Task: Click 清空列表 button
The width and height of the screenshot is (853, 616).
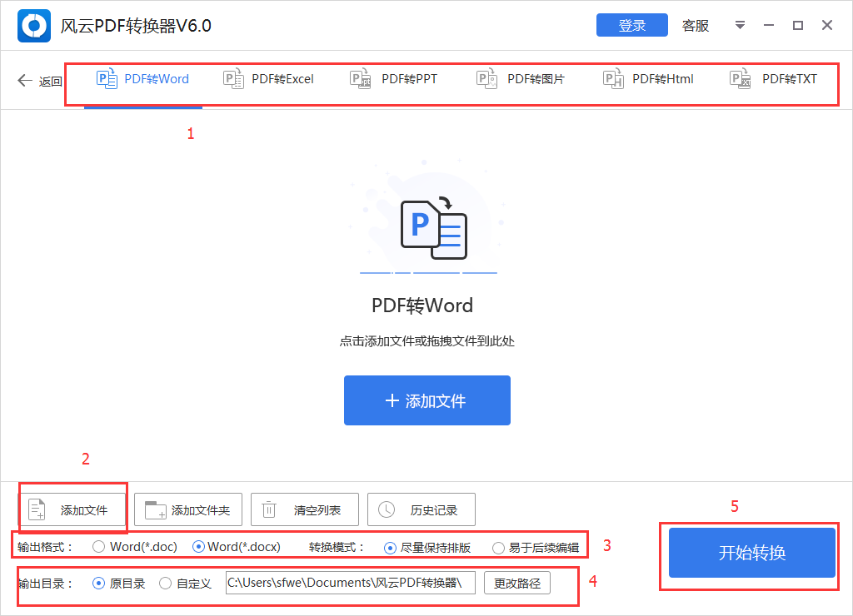Action: 305,509
